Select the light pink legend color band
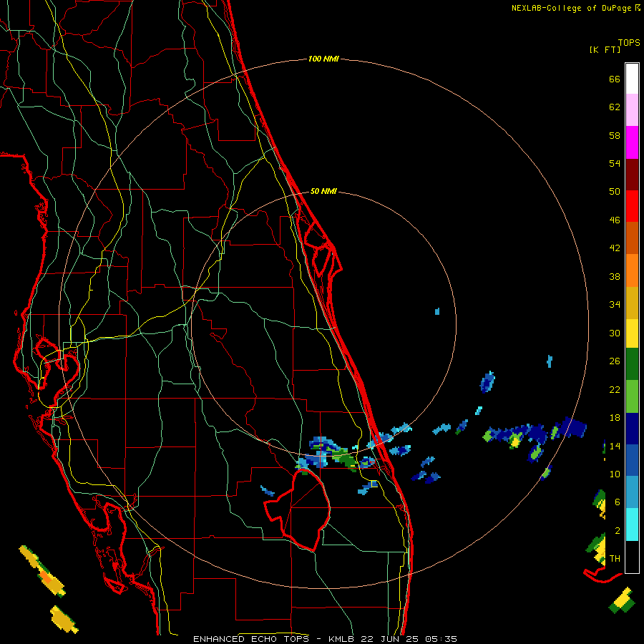 [632, 110]
